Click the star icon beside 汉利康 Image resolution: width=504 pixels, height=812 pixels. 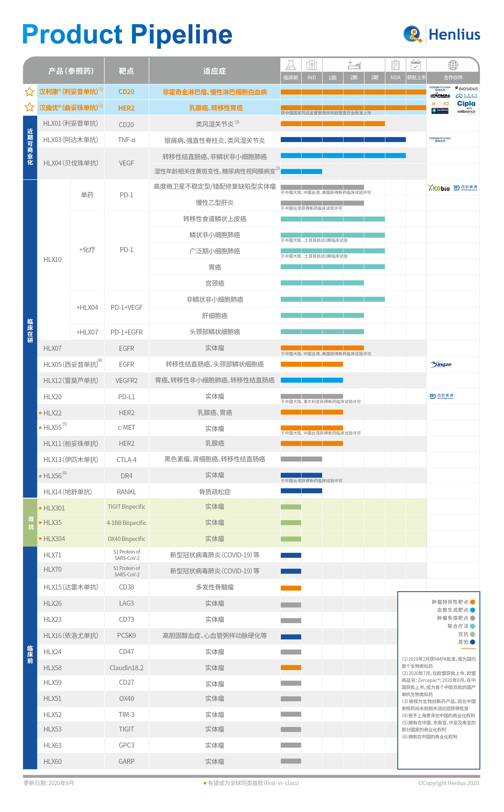[29, 92]
